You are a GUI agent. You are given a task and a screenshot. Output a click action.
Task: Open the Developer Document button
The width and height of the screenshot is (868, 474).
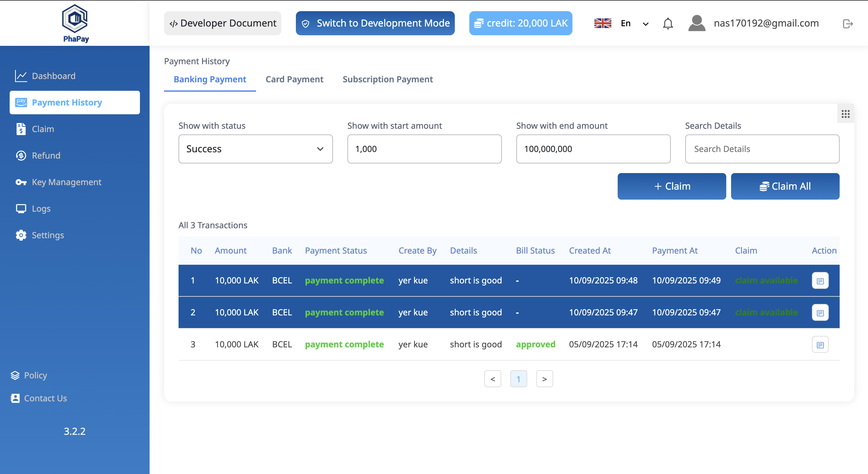coord(222,23)
